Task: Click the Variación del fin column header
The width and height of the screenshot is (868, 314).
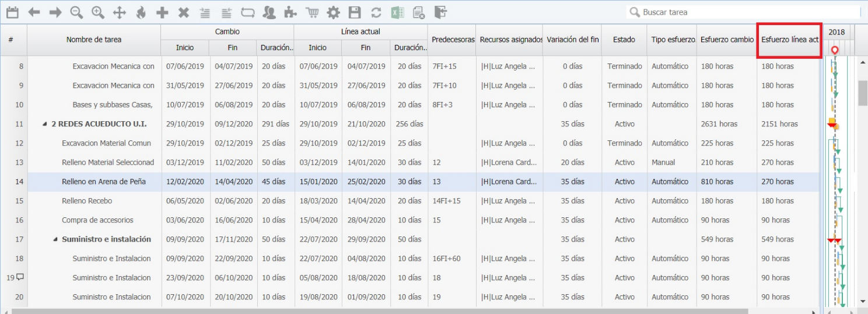Action: [572, 40]
